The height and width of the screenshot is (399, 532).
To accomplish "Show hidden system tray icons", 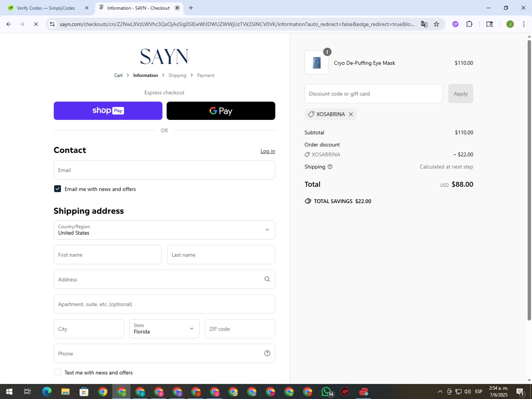I will (440, 392).
